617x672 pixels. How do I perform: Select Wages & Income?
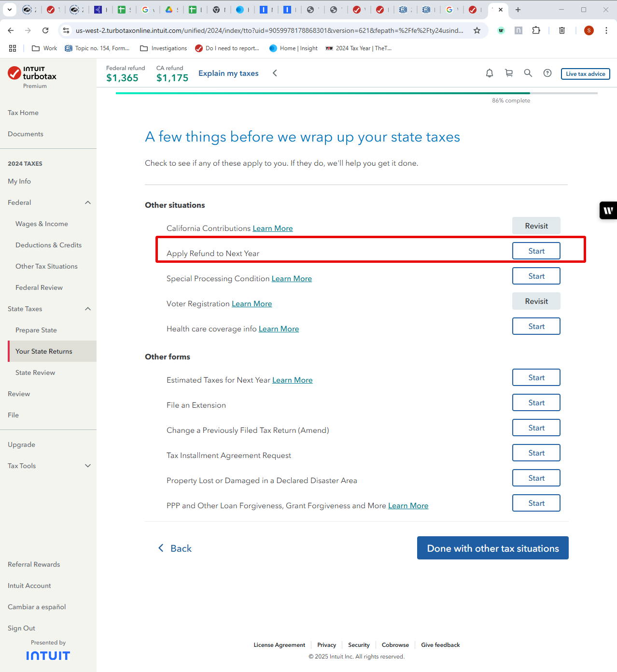click(x=42, y=224)
